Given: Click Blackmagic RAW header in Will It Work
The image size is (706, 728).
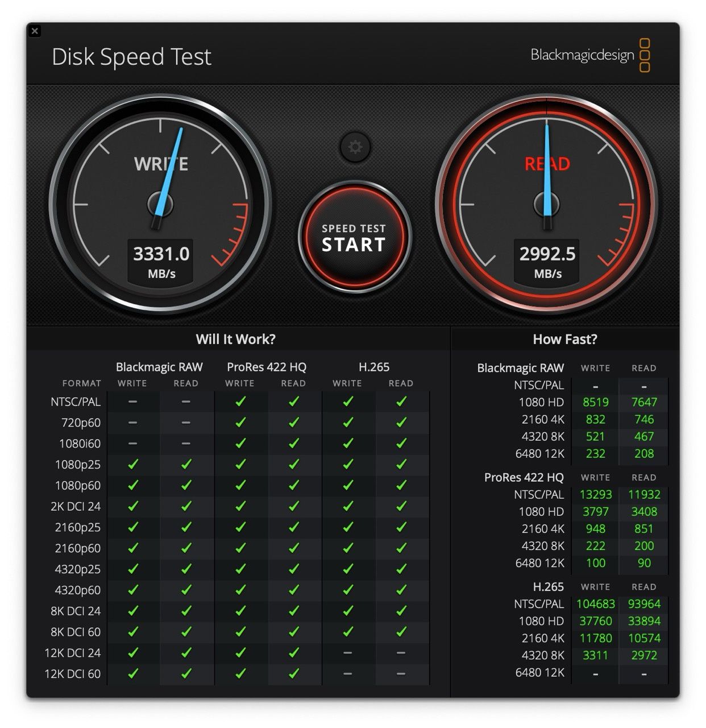Looking at the screenshot, I should click(x=159, y=367).
